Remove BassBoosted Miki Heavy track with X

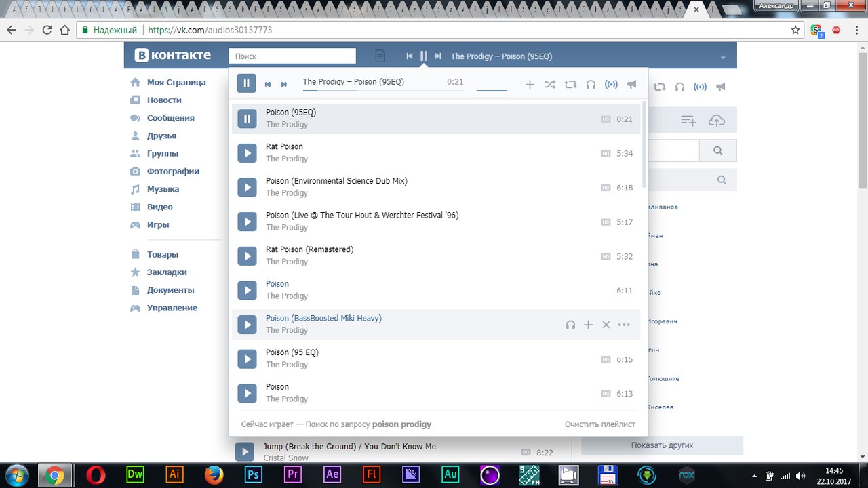[606, 325]
